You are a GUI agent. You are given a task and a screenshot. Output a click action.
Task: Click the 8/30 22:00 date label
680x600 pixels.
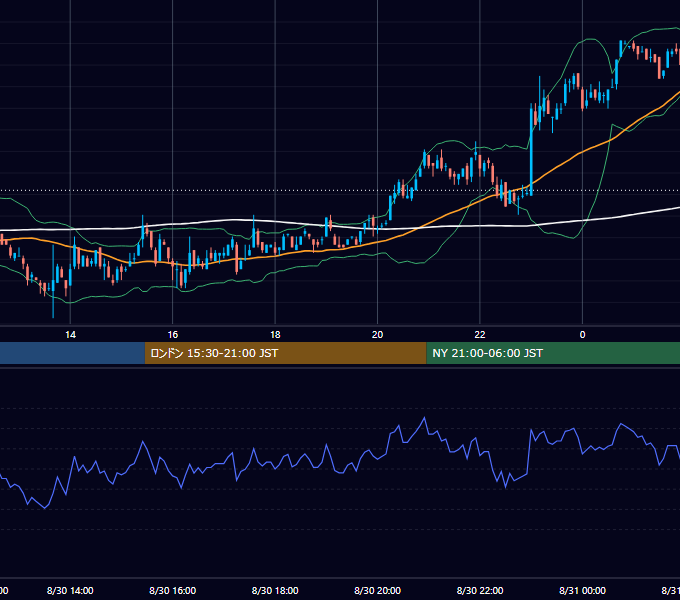480,590
